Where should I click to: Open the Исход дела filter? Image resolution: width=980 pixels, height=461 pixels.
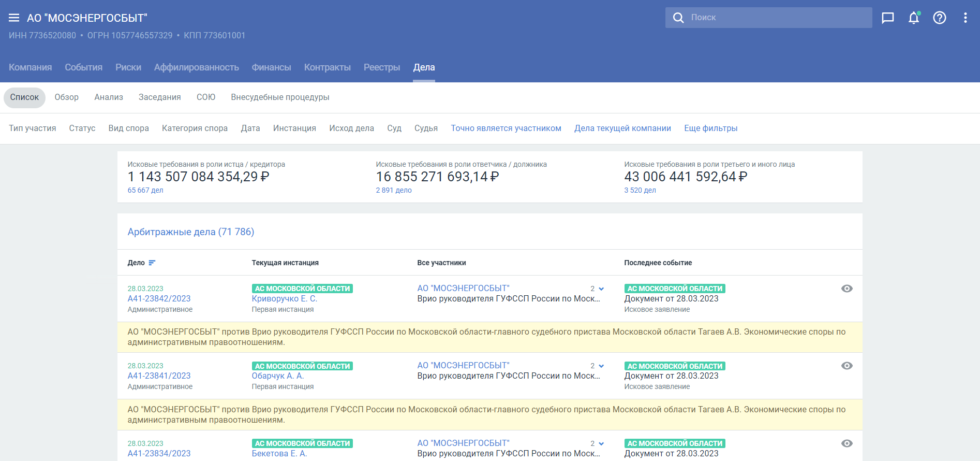click(352, 128)
